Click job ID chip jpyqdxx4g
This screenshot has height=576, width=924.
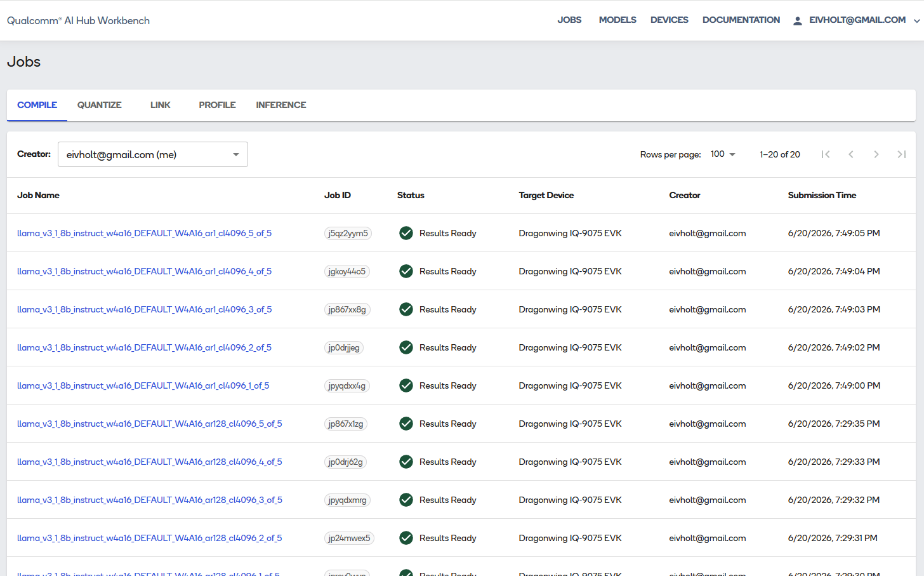click(x=347, y=385)
